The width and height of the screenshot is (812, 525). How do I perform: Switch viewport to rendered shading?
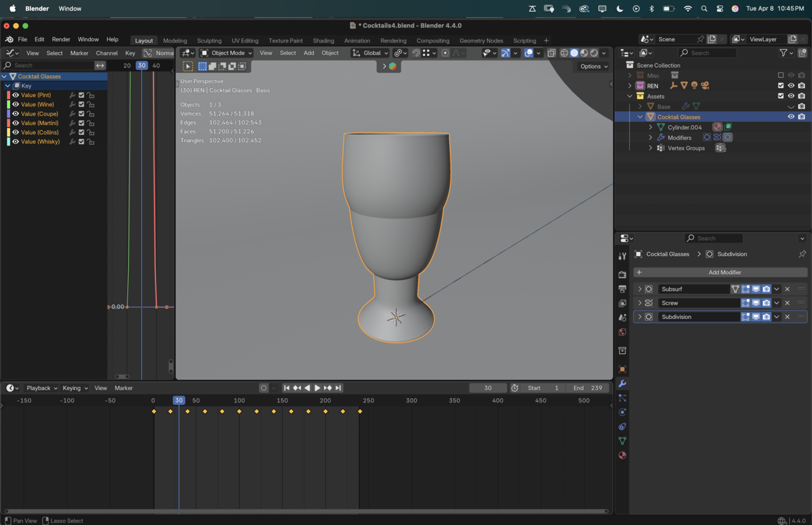[x=594, y=53]
